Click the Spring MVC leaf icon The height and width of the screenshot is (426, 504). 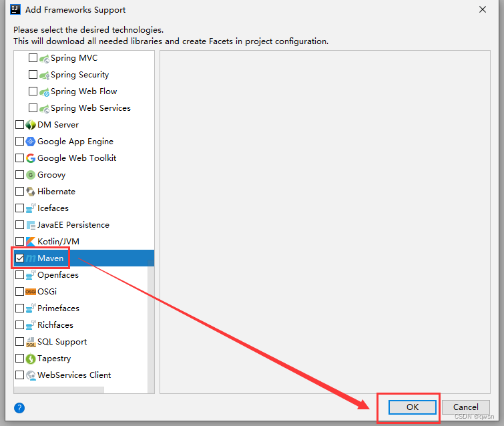(x=44, y=58)
